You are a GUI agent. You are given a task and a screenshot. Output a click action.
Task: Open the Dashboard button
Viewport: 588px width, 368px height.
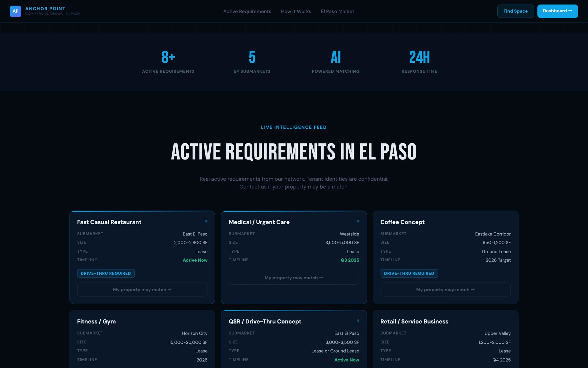tap(557, 11)
